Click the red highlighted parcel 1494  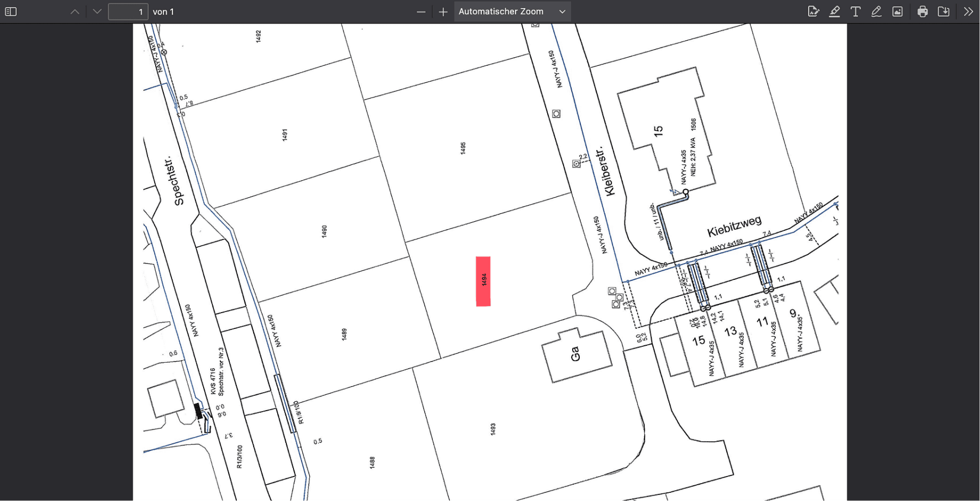[483, 281]
